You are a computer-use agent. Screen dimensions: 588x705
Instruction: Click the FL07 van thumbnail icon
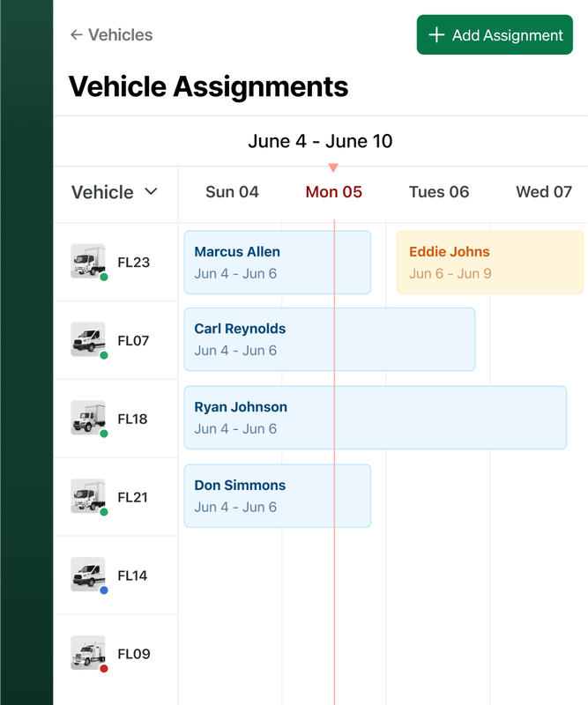88,339
